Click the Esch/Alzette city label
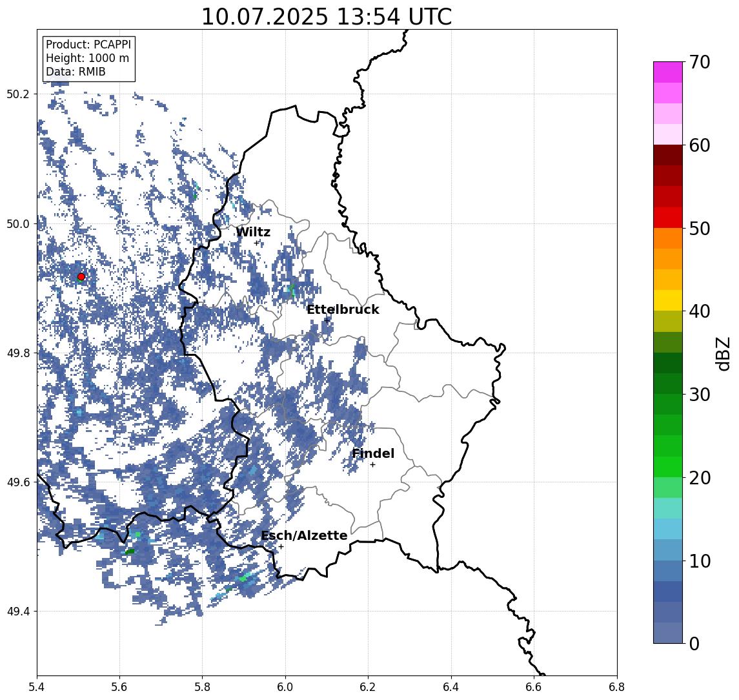 click(x=304, y=535)
